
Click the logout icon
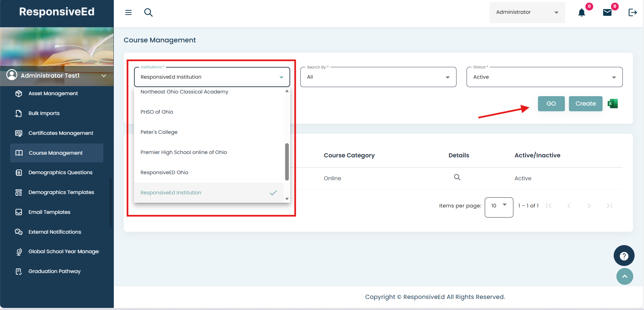633,12
